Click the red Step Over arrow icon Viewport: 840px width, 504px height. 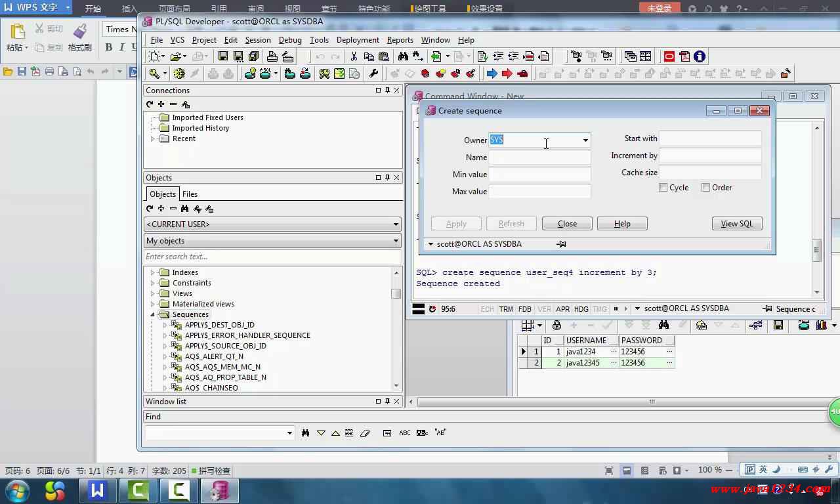(507, 73)
